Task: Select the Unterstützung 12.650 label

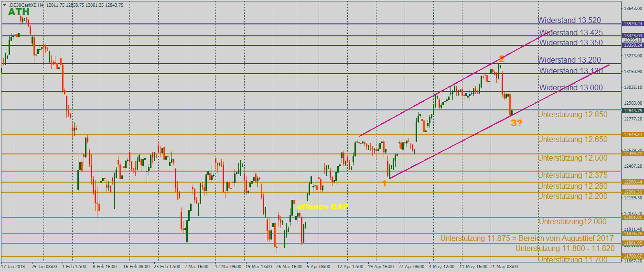Action: coord(573,140)
